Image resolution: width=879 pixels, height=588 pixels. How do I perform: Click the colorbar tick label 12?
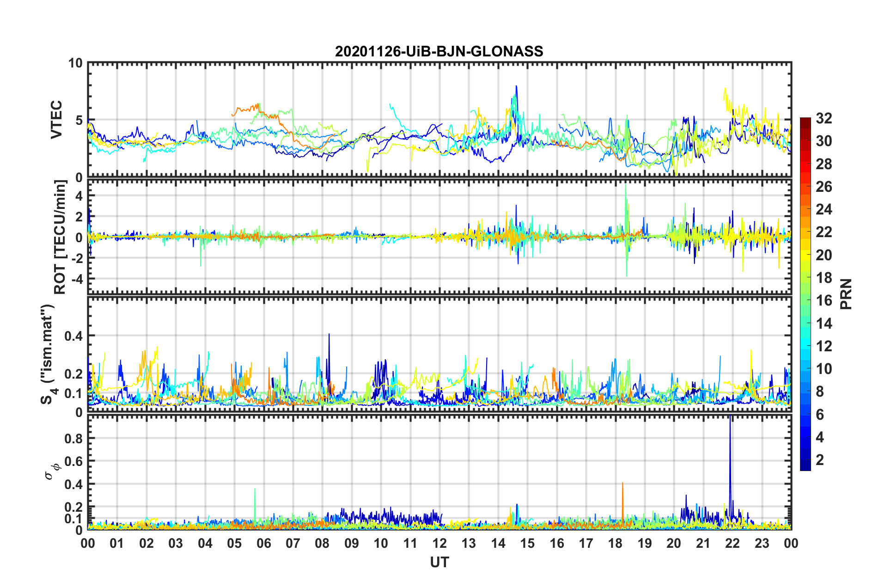[824, 346]
